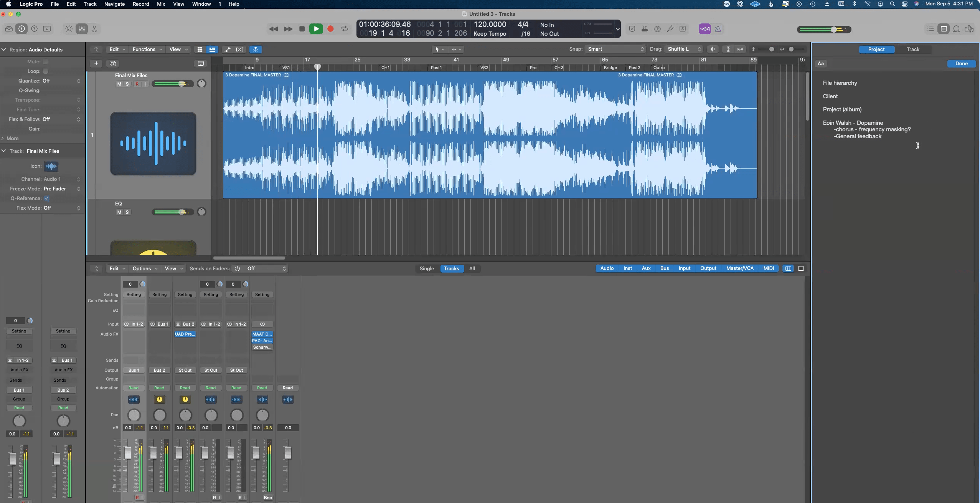Open the Scissors editors button
Image resolution: width=980 pixels, height=503 pixels.
(x=94, y=29)
